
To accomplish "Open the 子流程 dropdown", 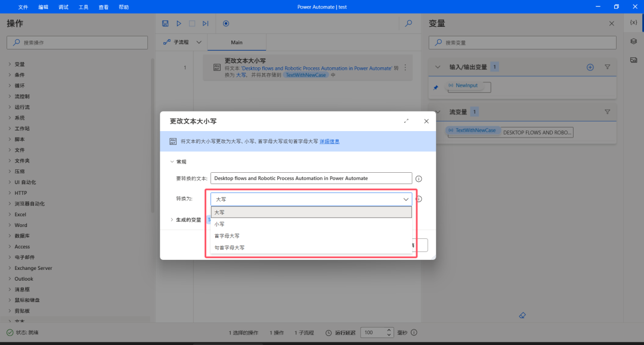I will [182, 42].
